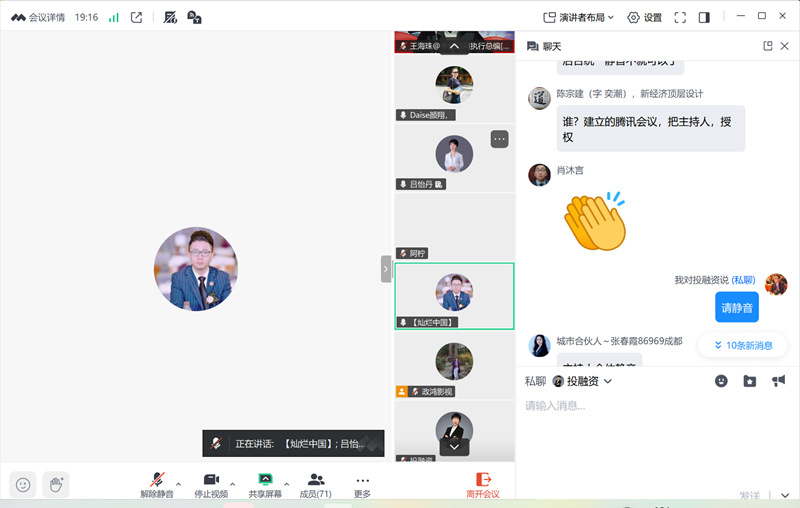Toggle the side panel icon in top bar
This screenshot has height=508, width=800.
pos(704,17)
